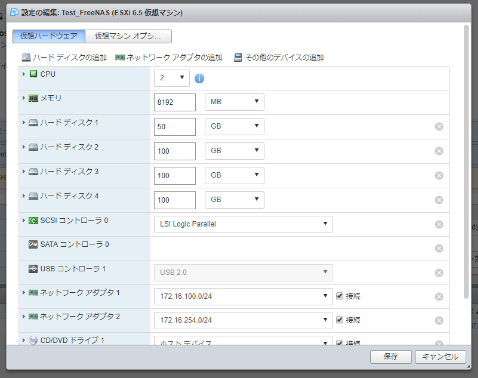Remove SCSI Controller 0 with its X icon
Image resolution: width=478 pixels, height=378 pixels.
439,224
